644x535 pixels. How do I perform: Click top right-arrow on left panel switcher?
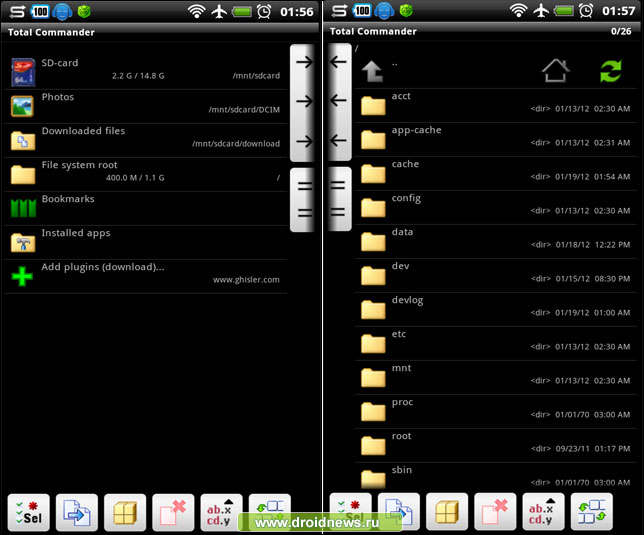pyautogui.click(x=304, y=62)
